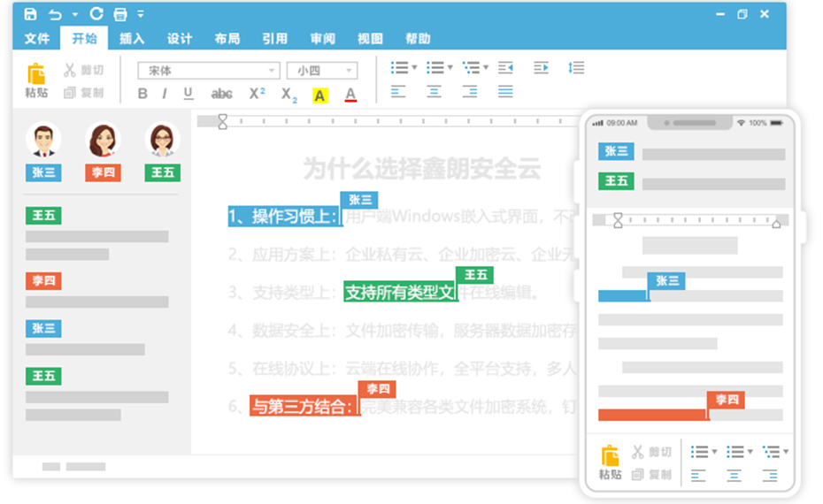Click the Print icon in title bar
Image resolution: width=823 pixels, height=504 pixels.
120,14
